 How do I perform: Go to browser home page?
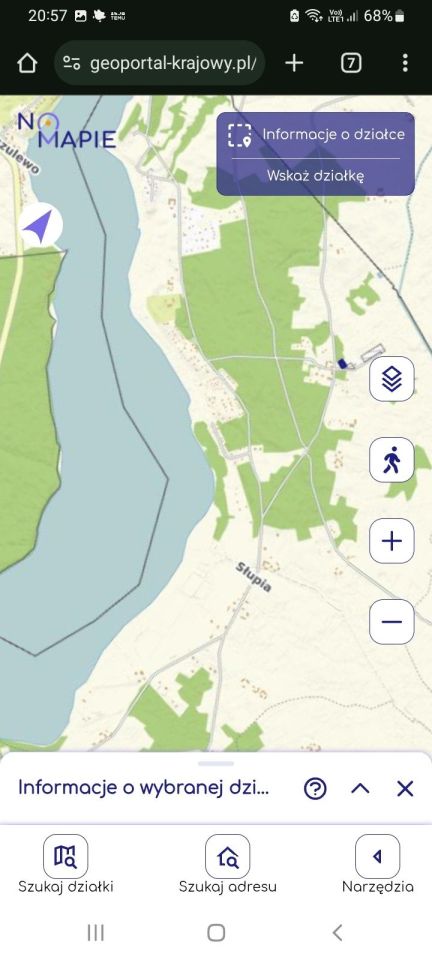[x=27, y=63]
